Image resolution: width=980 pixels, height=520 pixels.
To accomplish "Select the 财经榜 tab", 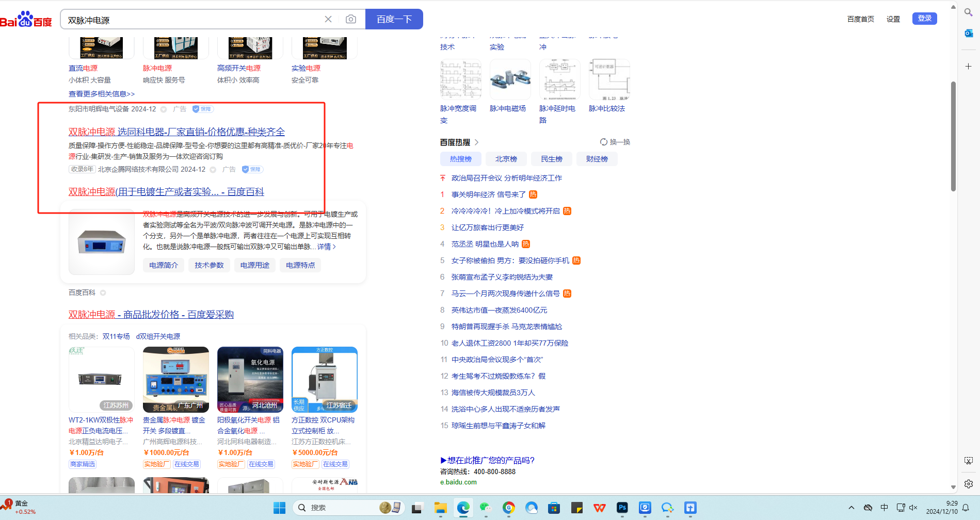I will [x=597, y=159].
